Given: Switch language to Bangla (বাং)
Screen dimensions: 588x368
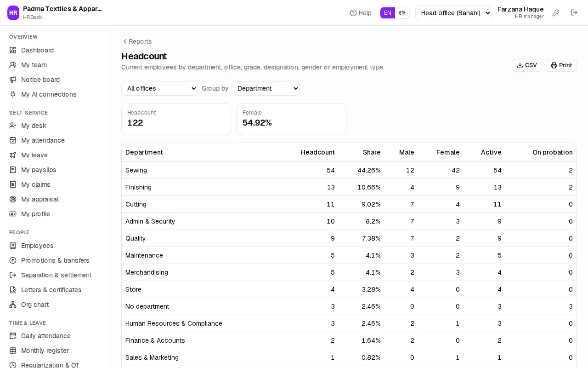Looking at the screenshot, I should [402, 13].
